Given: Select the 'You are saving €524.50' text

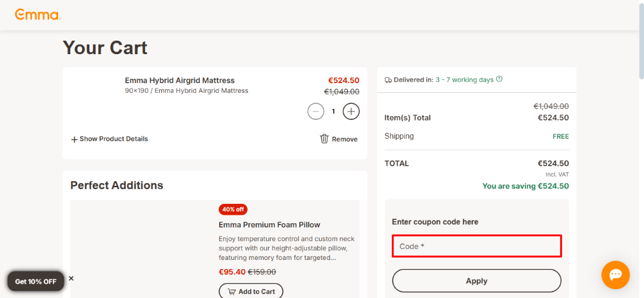Looking at the screenshot, I should tap(525, 186).
